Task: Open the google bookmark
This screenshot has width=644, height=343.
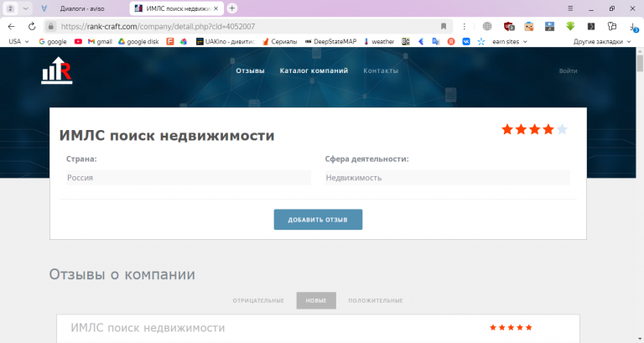Action: click(53, 41)
